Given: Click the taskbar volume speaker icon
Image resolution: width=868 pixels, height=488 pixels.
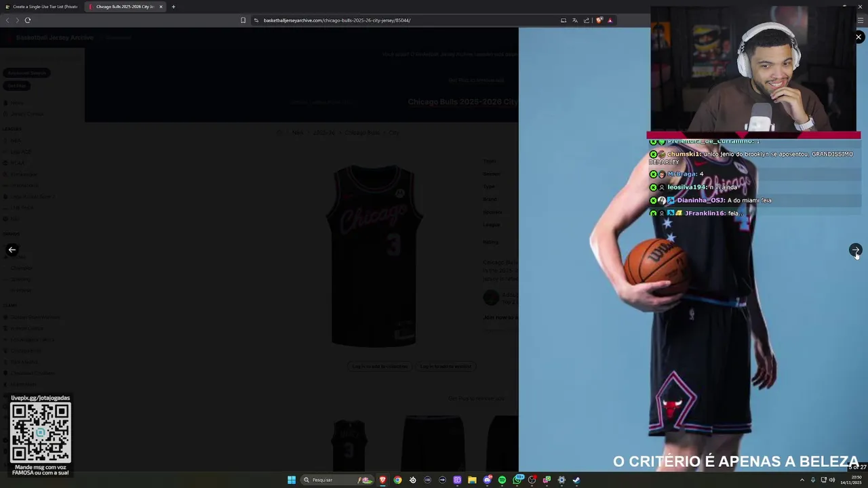Looking at the screenshot, I should coord(832,480).
